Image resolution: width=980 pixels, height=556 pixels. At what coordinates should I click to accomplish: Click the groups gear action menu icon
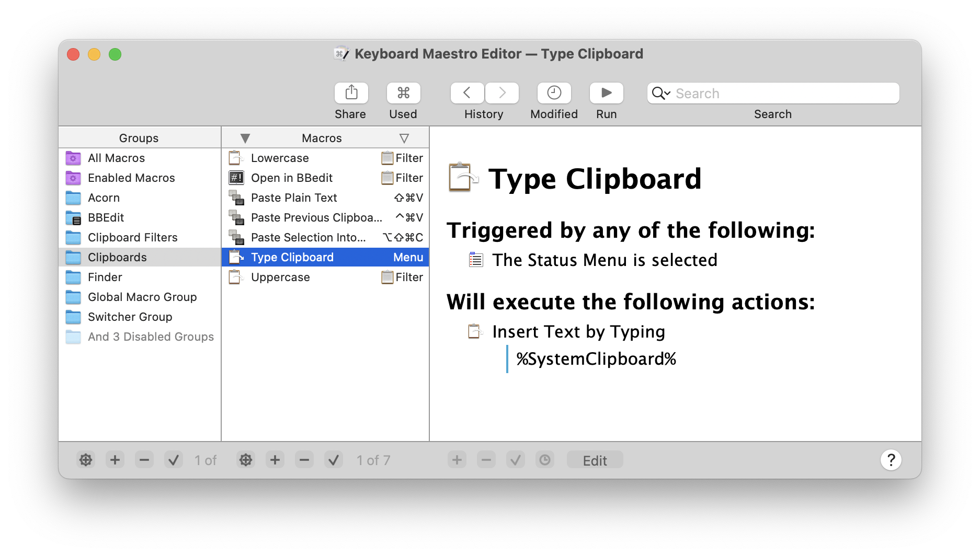pos(86,460)
